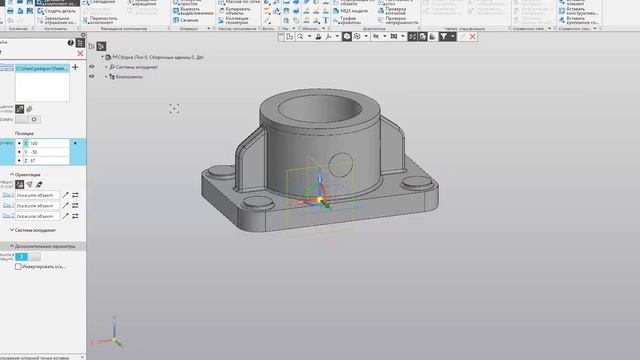Screen dimensions: 640x360
Task: Flip direction arrows for first axis row
Action: tap(75, 195)
